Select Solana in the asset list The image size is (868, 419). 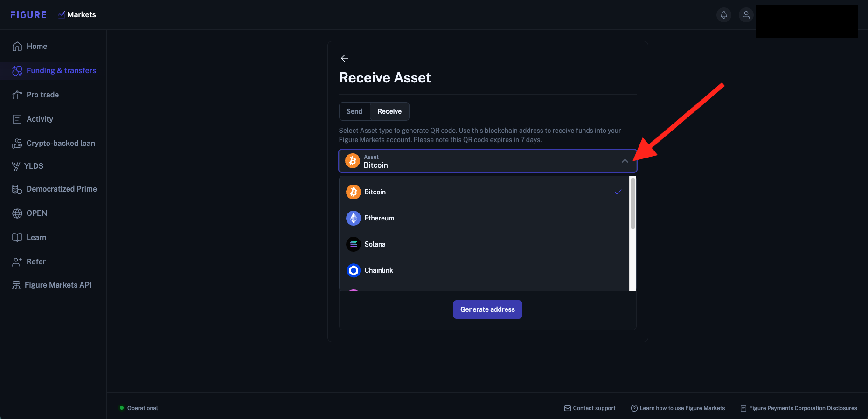pyautogui.click(x=484, y=244)
